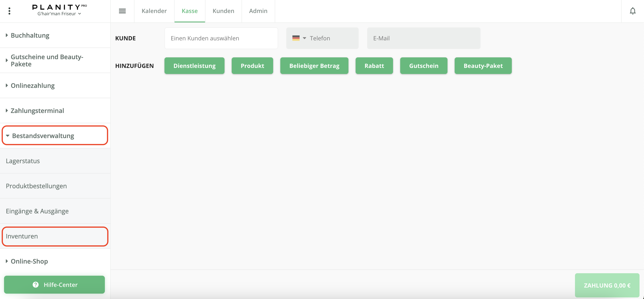Open the notifications bell

point(633,11)
